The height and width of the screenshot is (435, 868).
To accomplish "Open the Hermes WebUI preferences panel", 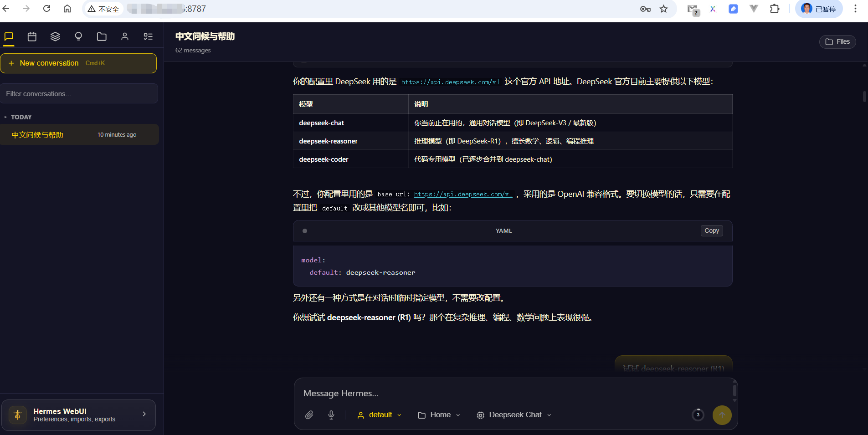I will click(x=79, y=415).
